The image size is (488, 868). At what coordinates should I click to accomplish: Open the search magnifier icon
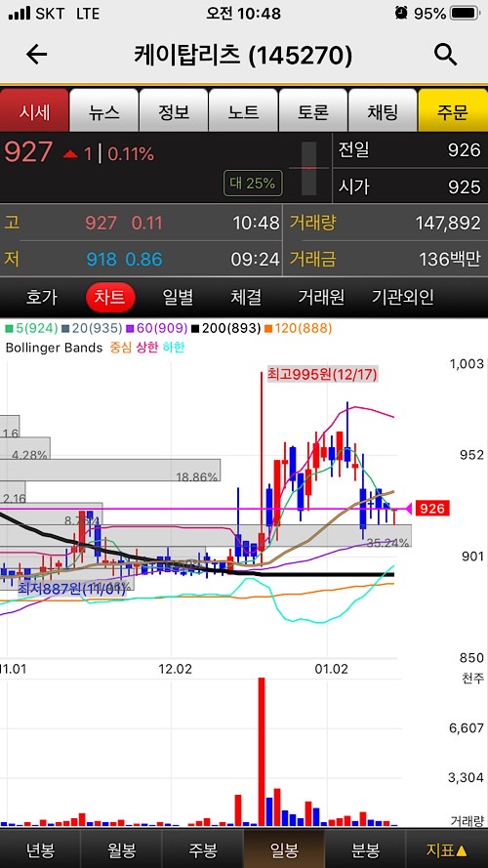[445, 55]
